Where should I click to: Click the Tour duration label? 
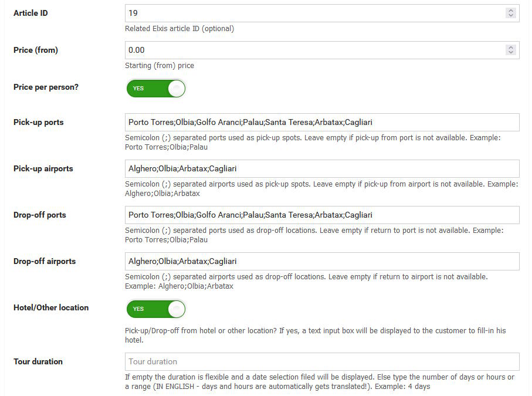(x=38, y=362)
